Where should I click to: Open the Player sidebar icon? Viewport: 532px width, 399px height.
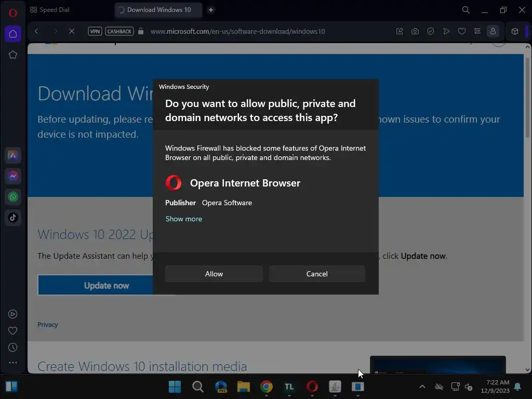point(12,314)
